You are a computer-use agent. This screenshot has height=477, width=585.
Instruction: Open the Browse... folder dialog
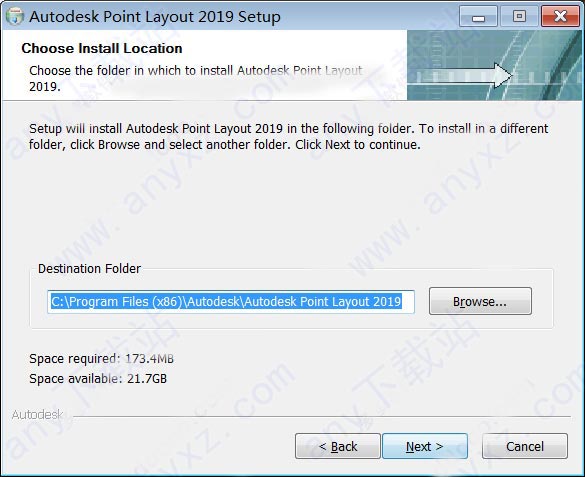coord(480,301)
